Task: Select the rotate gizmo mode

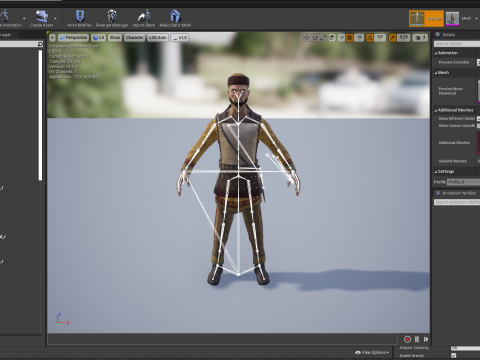Action: (315, 38)
